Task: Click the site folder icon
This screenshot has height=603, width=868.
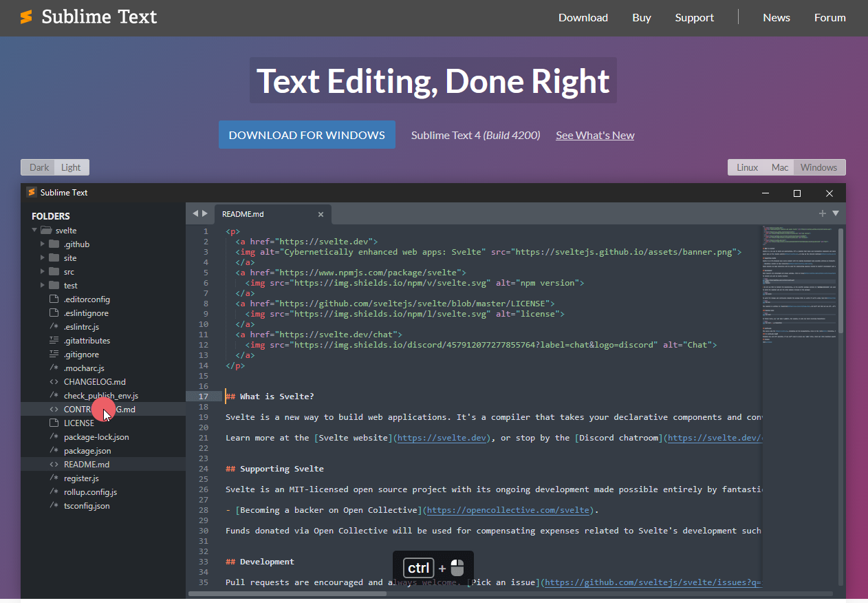Action: point(54,257)
